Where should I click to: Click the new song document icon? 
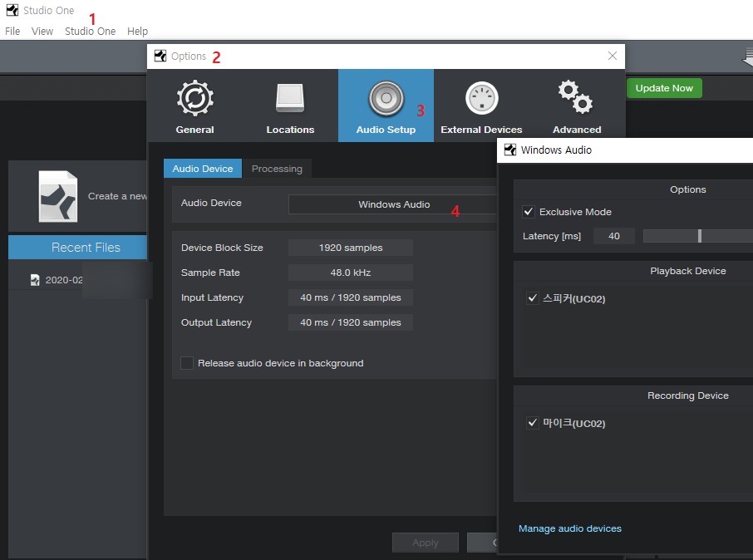coord(57,196)
